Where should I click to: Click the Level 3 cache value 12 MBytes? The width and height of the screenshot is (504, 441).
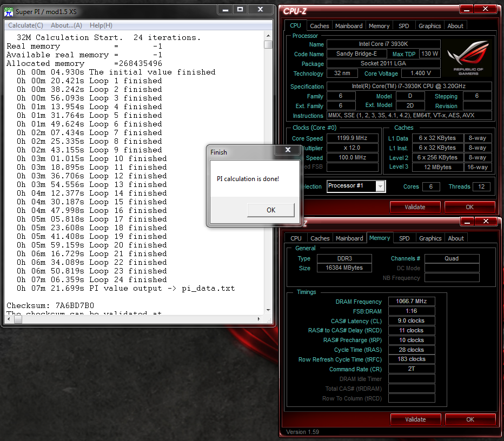[x=438, y=168]
